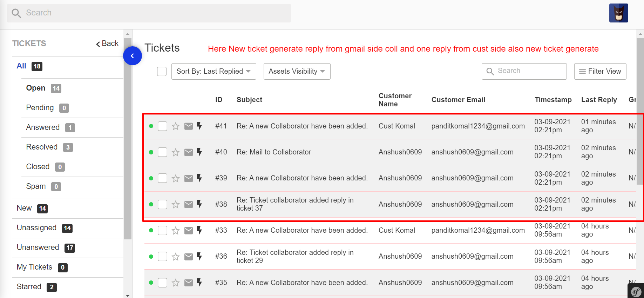The image size is (644, 298).
Task: Open the Batman user avatar menu
Action: coord(618,13)
